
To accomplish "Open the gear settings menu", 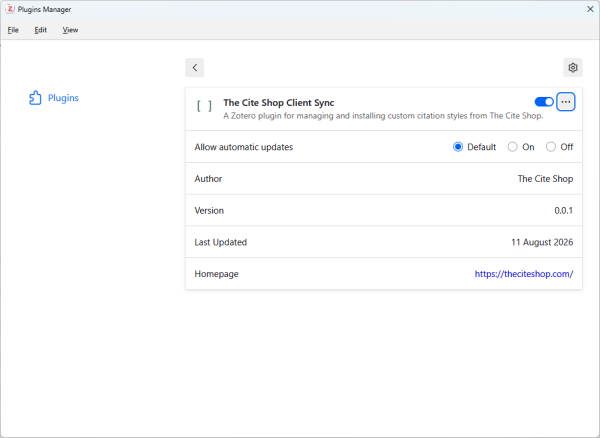I will click(x=572, y=68).
